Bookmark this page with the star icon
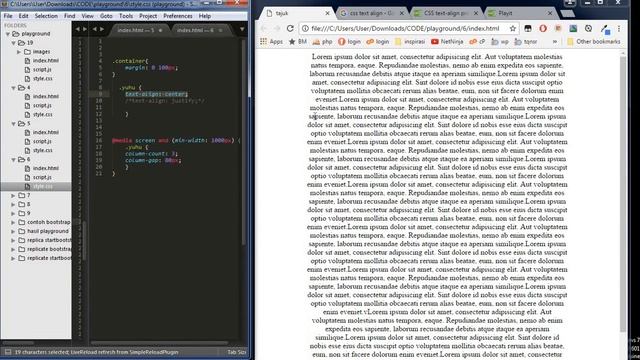The image size is (640, 360). [x=513, y=29]
